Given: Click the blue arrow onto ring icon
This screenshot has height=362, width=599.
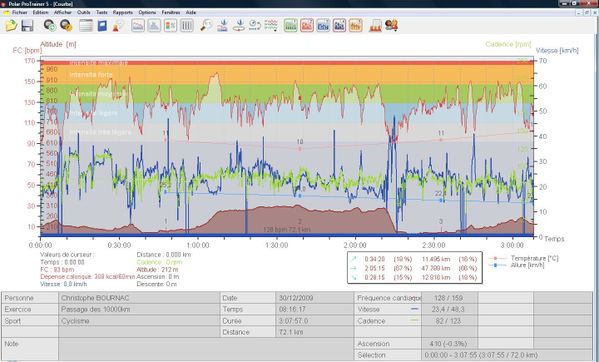Looking at the screenshot, I should (x=239, y=26).
